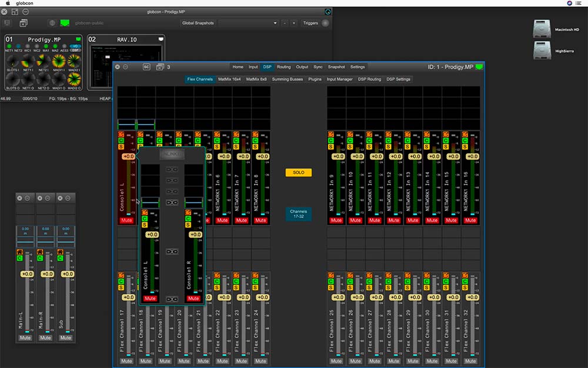The height and width of the screenshot is (368, 588).
Task: Click the Flex Channel 28 fader handle
Action: (395, 297)
